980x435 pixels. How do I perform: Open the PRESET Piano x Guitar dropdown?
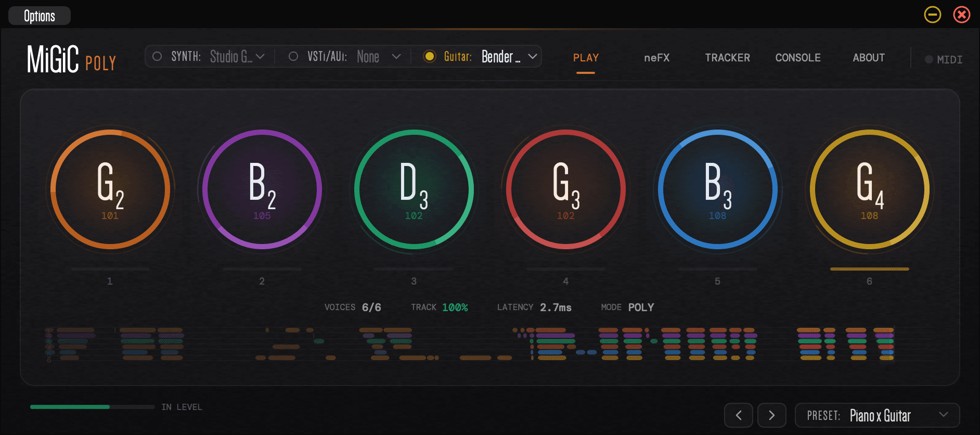[x=878, y=415]
